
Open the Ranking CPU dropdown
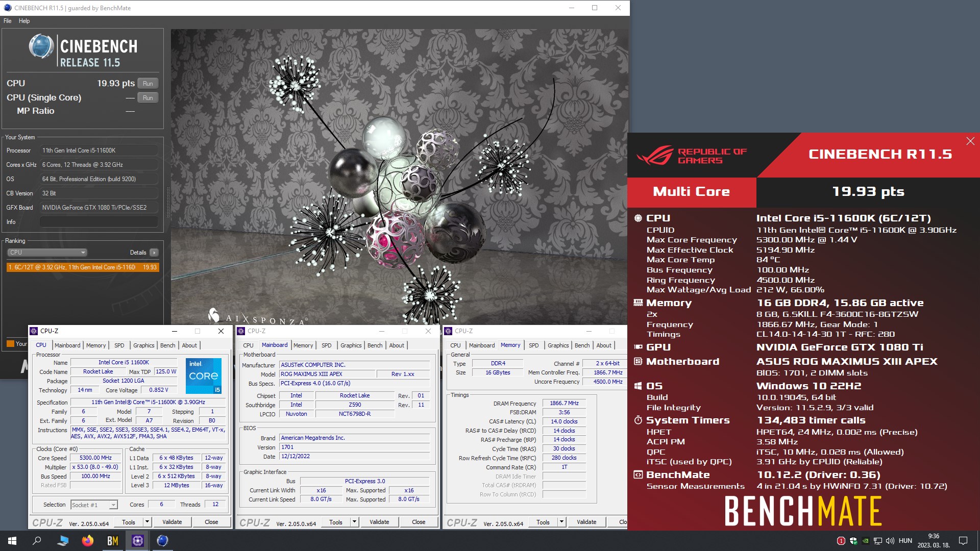[x=47, y=253]
